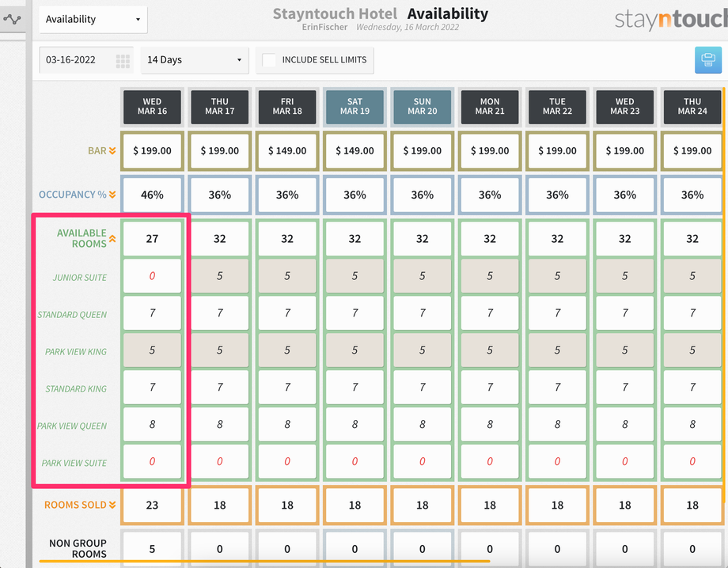The width and height of the screenshot is (728, 568).
Task: Click Park View Suite 0 cell for Mar 20
Action: pyautogui.click(x=422, y=462)
